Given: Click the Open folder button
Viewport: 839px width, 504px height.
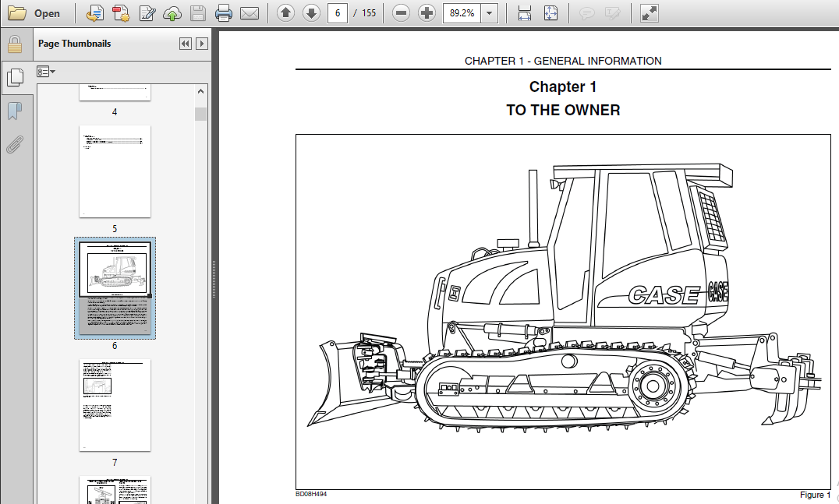Looking at the screenshot, I should (34, 13).
